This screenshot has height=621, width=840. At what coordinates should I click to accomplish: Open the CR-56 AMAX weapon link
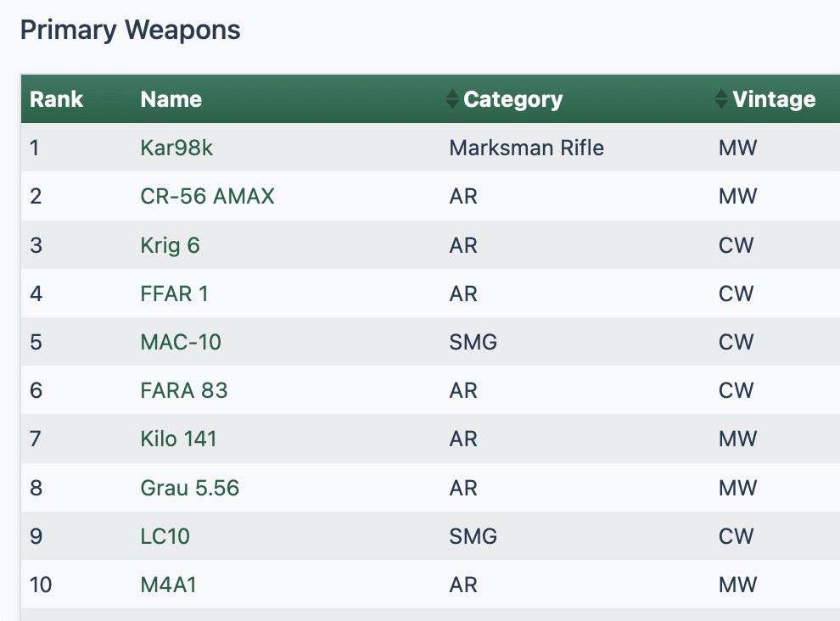click(x=207, y=197)
